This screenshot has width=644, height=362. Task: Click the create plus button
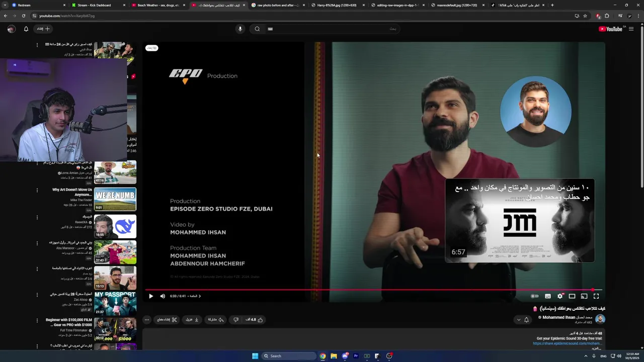pyautogui.click(x=43, y=29)
